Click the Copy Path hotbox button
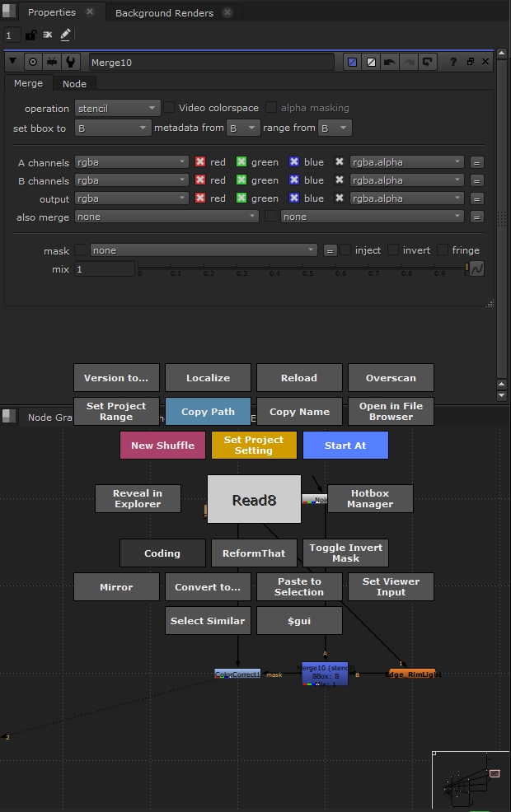The image size is (511, 812). [x=208, y=412]
